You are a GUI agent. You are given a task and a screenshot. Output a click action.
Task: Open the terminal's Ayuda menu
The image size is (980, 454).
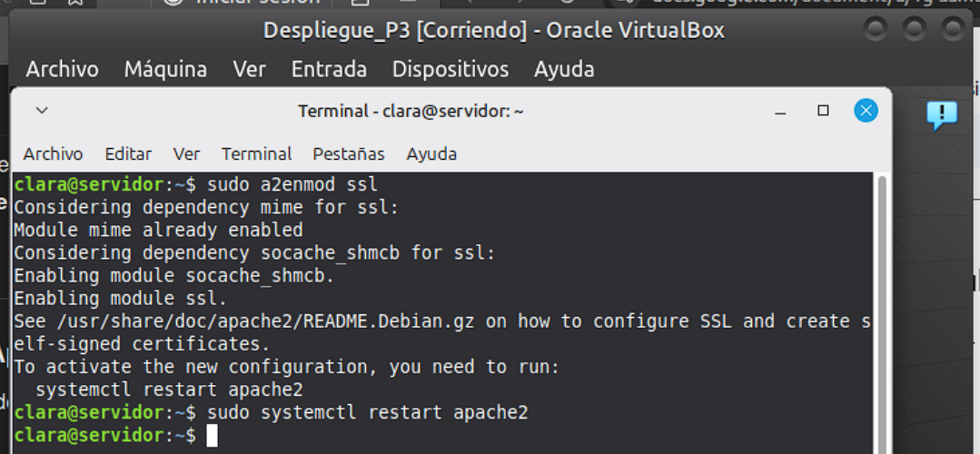(431, 153)
